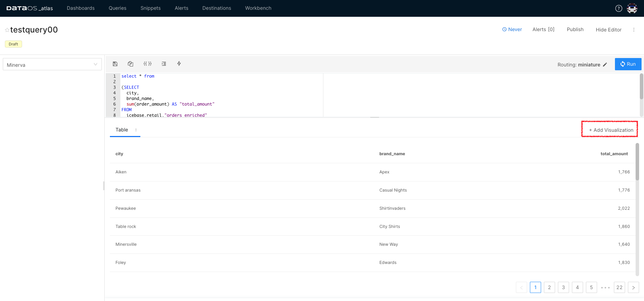Viewport: 644px width, 301px height.
Task: Click Add Visualization
Action: (x=611, y=130)
